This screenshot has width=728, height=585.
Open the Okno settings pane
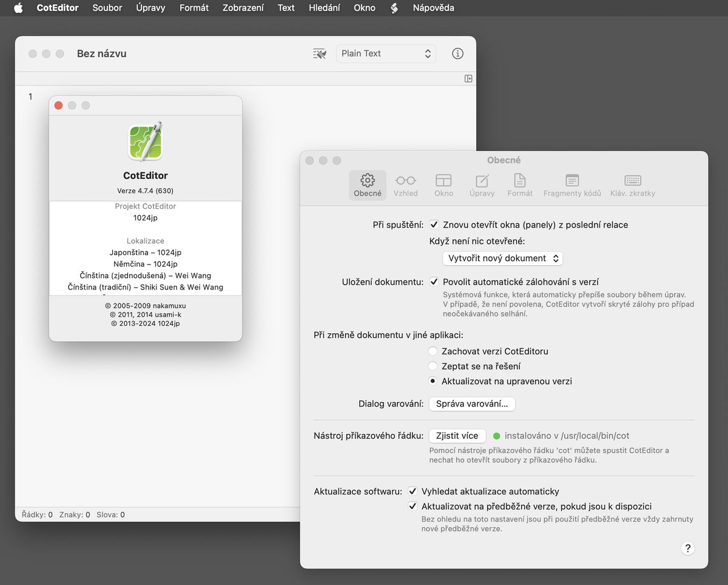(443, 185)
